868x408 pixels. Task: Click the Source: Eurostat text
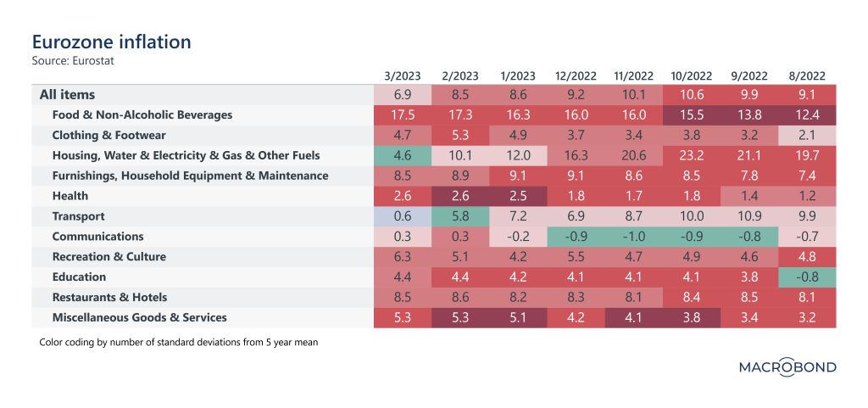(71, 60)
